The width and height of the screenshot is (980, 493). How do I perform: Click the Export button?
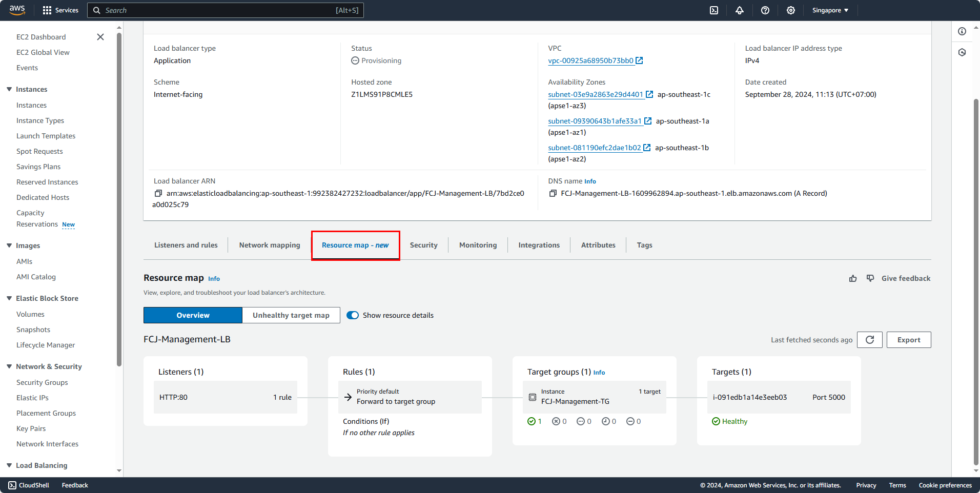pyautogui.click(x=908, y=339)
